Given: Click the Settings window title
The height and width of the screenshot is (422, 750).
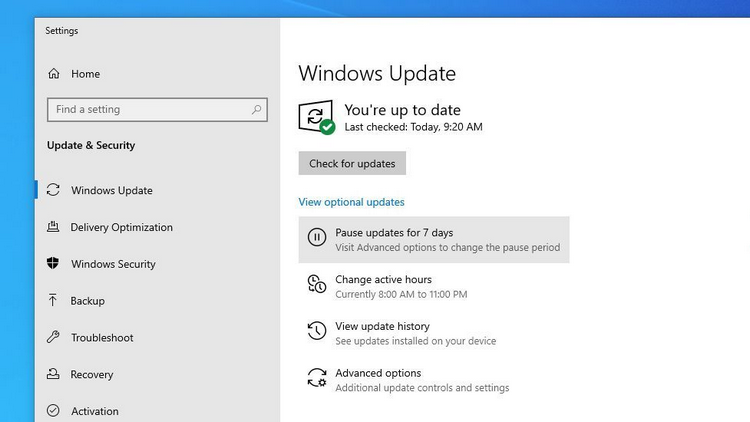Looking at the screenshot, I should tap(62, 31).
